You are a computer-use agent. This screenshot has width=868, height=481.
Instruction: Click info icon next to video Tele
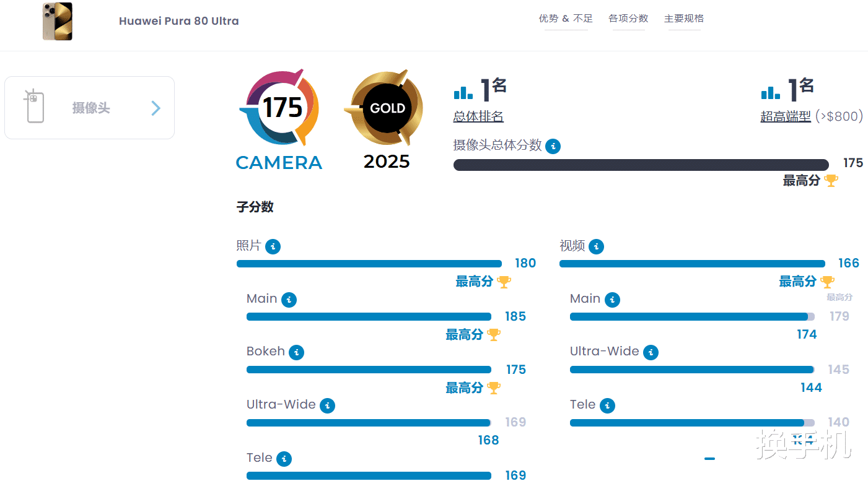pyautogui.click(x=608, y=406)
